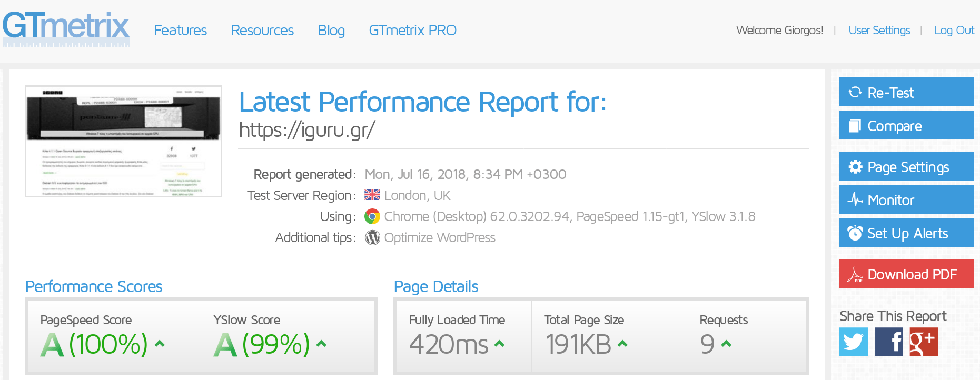Click the Test Server Region label
The height and width of the screenshot is (380, 980).
(x=301, y=195)
